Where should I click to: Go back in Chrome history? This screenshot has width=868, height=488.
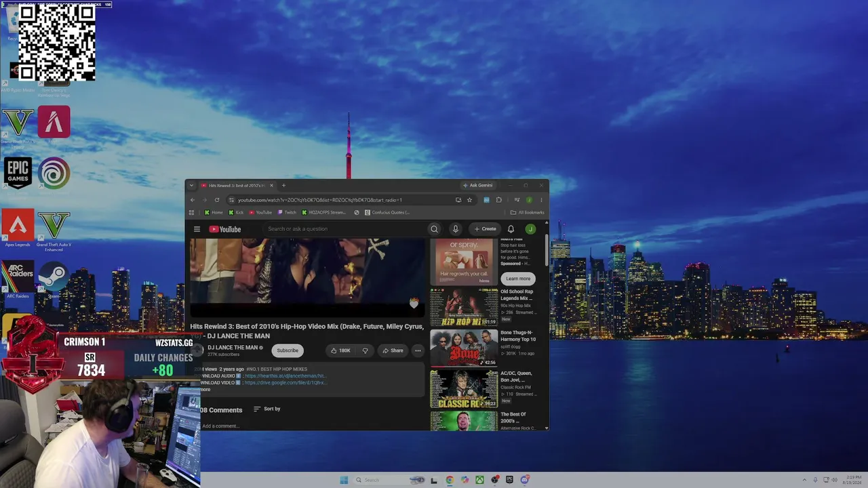coord(193,200)
